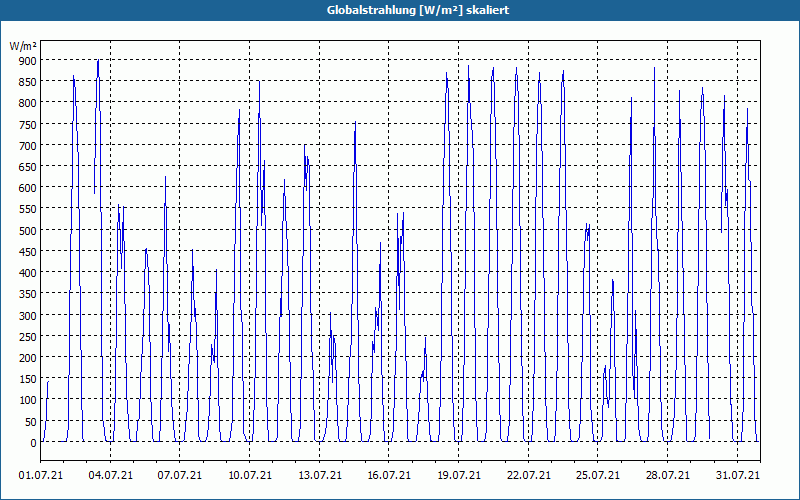Viewport: 800px width, 500px height.
Task: Click the y-axis value 900
Action: pos(28,60)
